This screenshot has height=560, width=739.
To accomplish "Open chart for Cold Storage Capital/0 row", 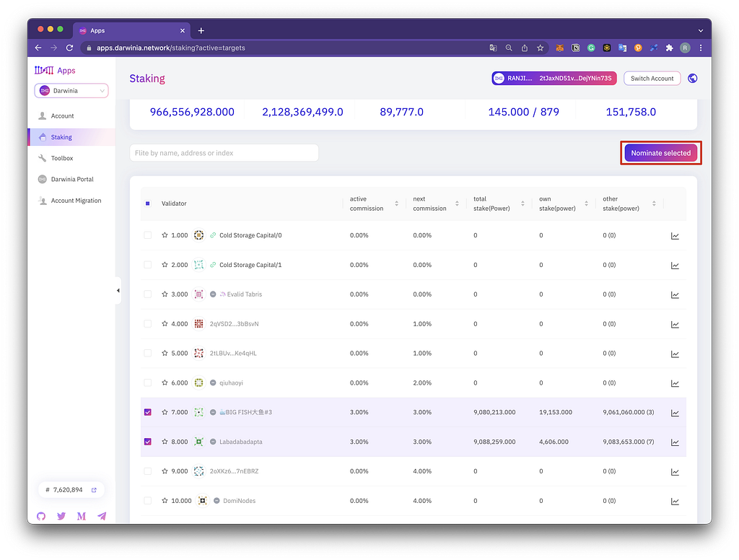I will click(675, 236).
